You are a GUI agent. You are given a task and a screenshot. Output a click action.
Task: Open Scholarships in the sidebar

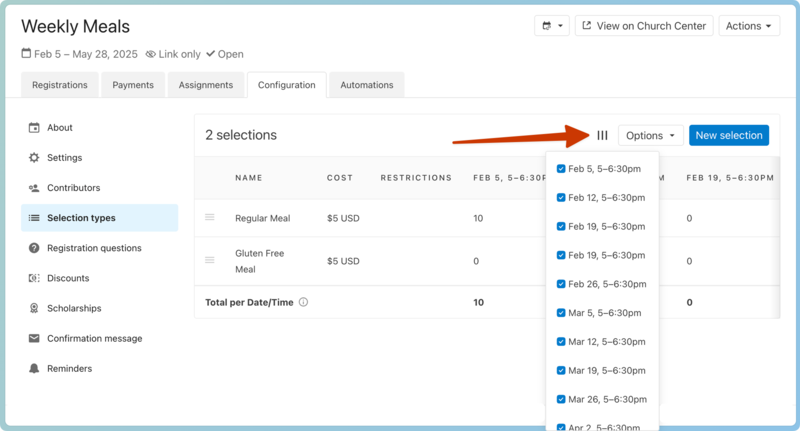[99, 308]
